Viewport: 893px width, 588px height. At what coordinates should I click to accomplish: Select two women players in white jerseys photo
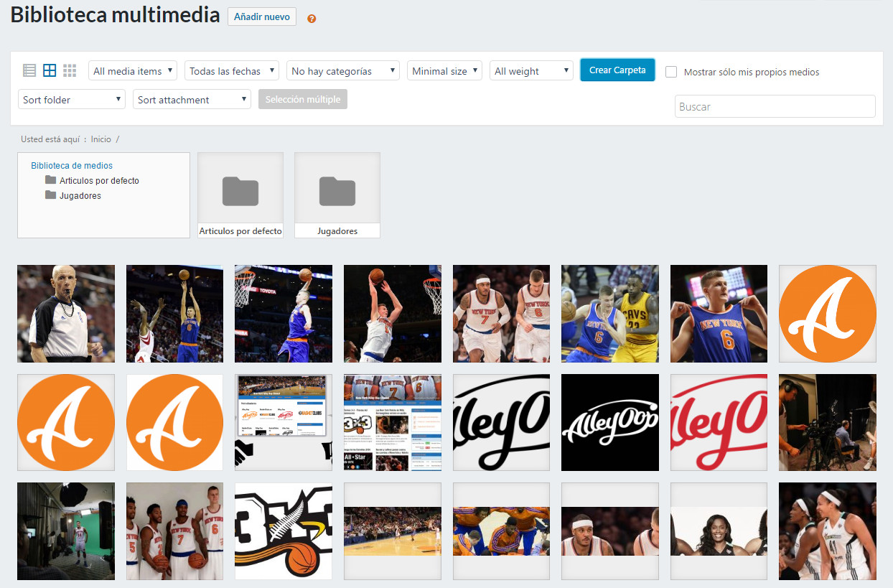tap(828, 531)
